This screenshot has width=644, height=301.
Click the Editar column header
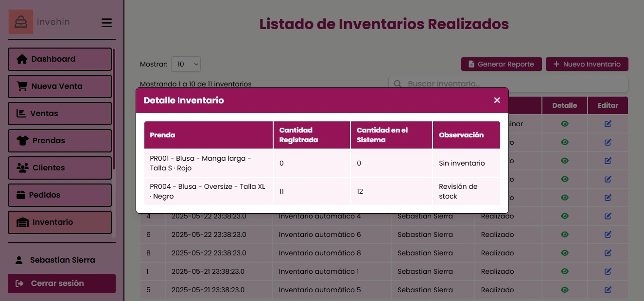(x=608, y=105)
